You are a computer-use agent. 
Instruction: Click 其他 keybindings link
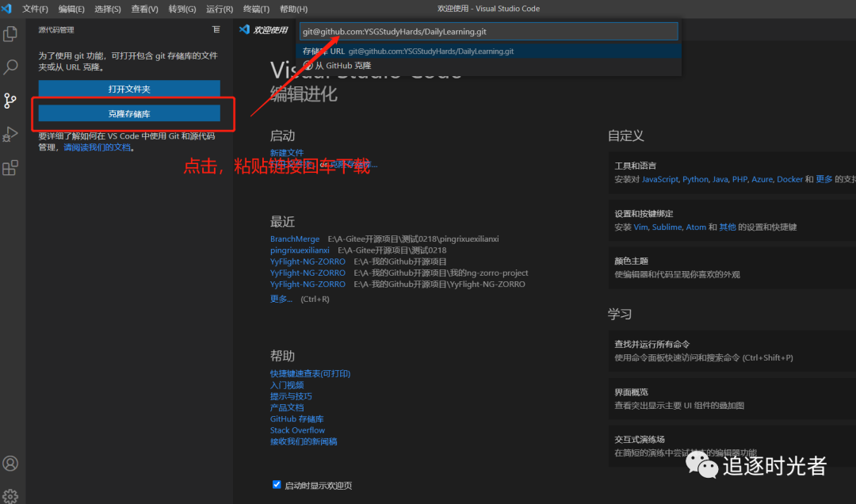[727, 227]
